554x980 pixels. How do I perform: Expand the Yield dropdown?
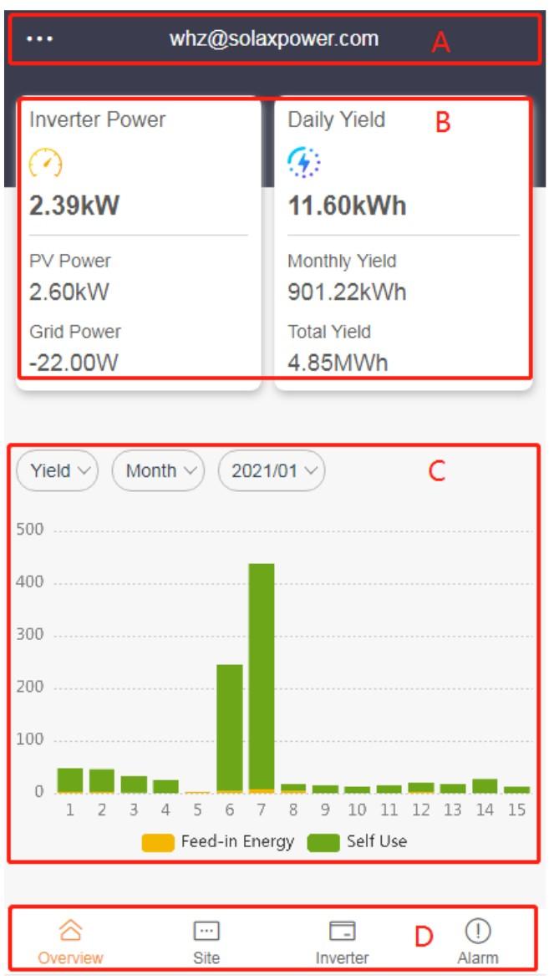click(x=57, y=470)
